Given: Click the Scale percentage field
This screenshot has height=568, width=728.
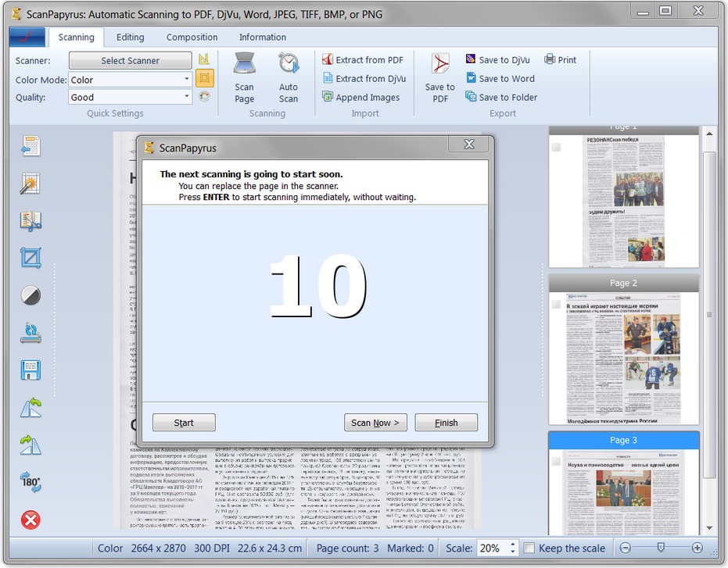Looking at the screenshot, I should point(493,548).
